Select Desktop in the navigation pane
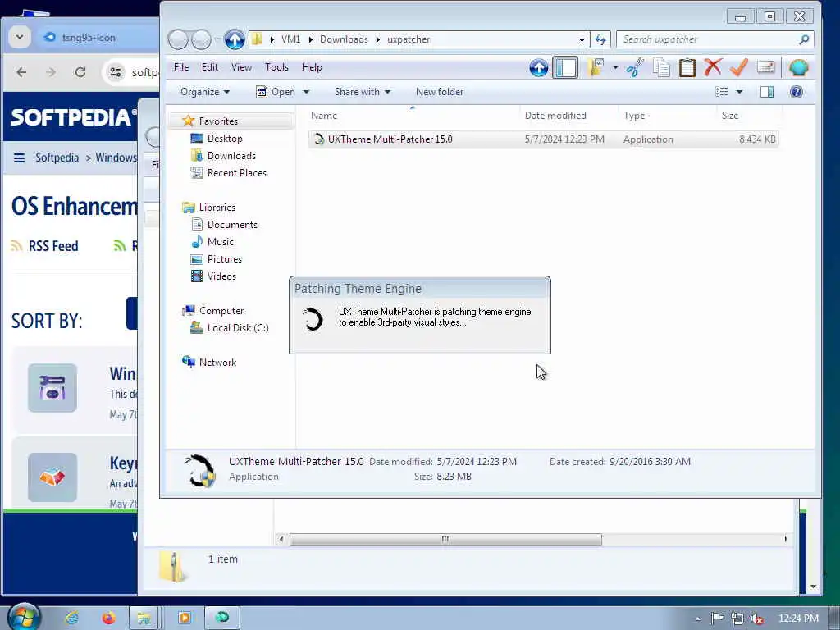This screenshot has width=840, height=630. [225, 138]
